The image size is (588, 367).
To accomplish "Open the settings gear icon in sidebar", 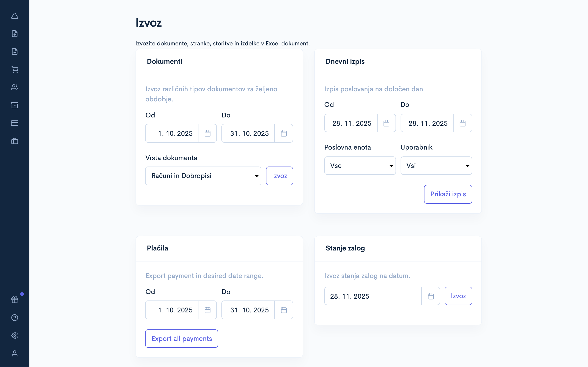I will (x=14, y=335).
